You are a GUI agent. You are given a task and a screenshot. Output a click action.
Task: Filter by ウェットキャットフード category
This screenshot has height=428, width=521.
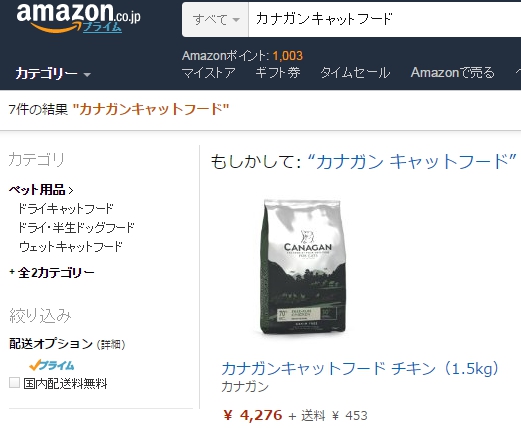(70, 247)
